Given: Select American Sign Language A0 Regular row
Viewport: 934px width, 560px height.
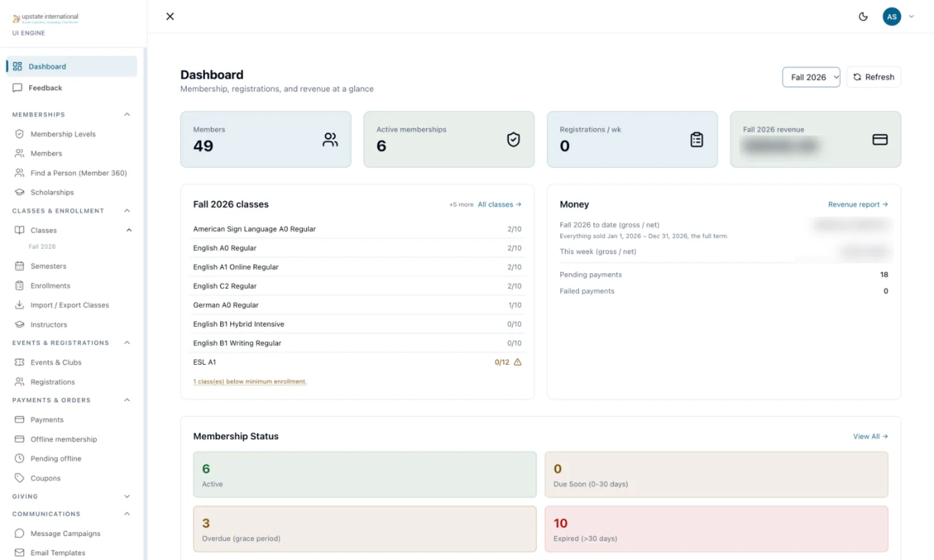Looking at the screenshot, I should click(357, 229).
